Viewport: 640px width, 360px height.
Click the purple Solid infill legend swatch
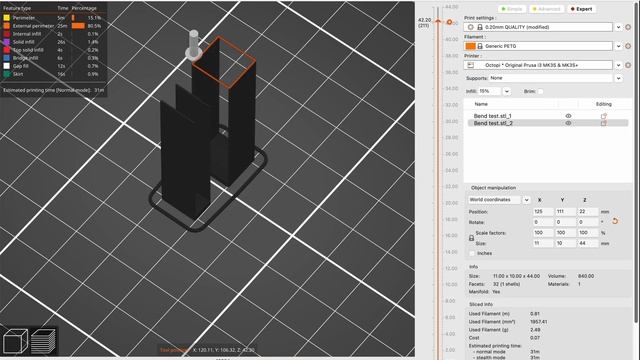coord(7,42)
